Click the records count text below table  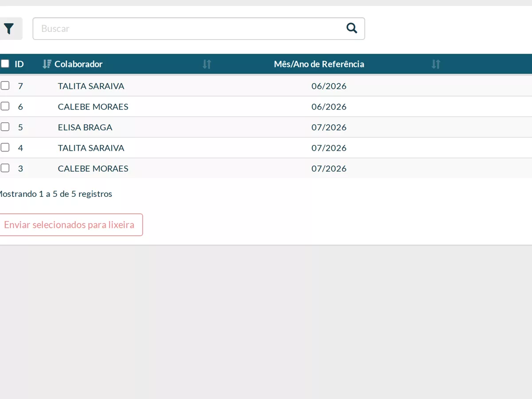[x=55, y=194]
